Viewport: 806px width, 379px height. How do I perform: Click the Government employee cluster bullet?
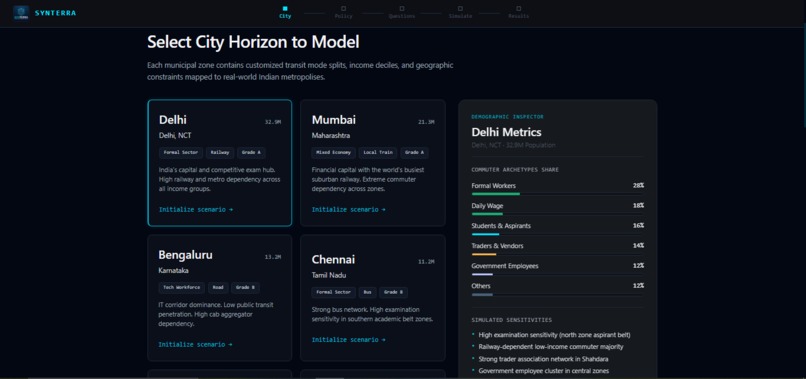(x=544, y=370)
